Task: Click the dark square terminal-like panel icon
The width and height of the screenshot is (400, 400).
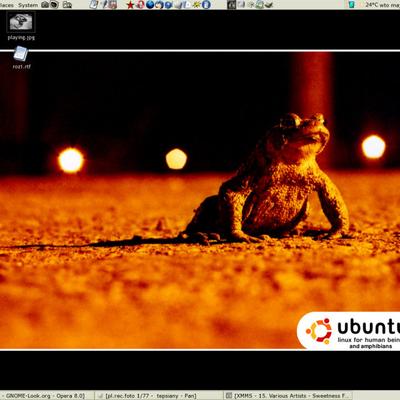Action: point(231,5)
